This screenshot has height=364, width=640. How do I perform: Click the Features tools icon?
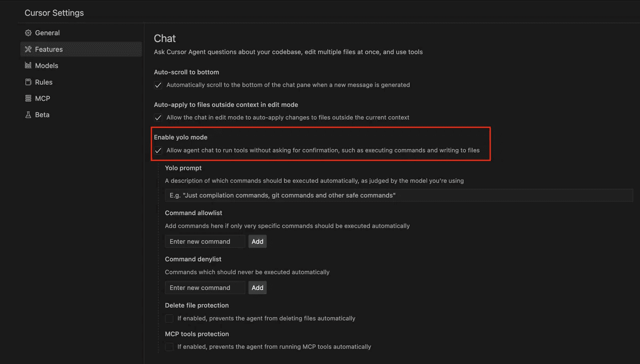(x=28, y=50)
